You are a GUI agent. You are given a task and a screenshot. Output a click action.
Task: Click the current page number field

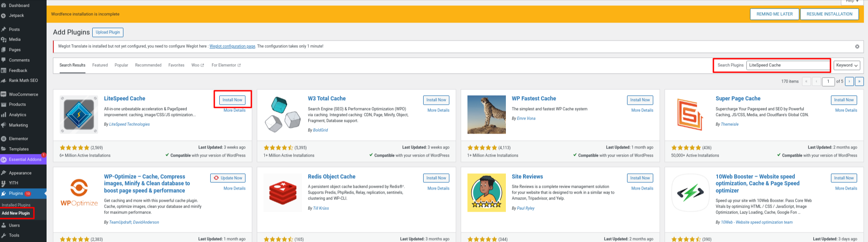point(828,81)
